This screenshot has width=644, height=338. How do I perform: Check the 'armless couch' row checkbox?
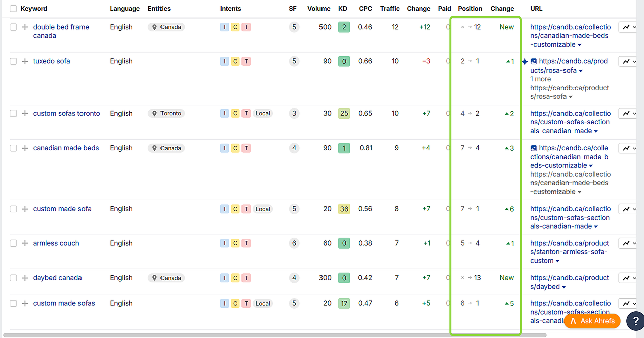pyautogui.click(x=13, y=243)
